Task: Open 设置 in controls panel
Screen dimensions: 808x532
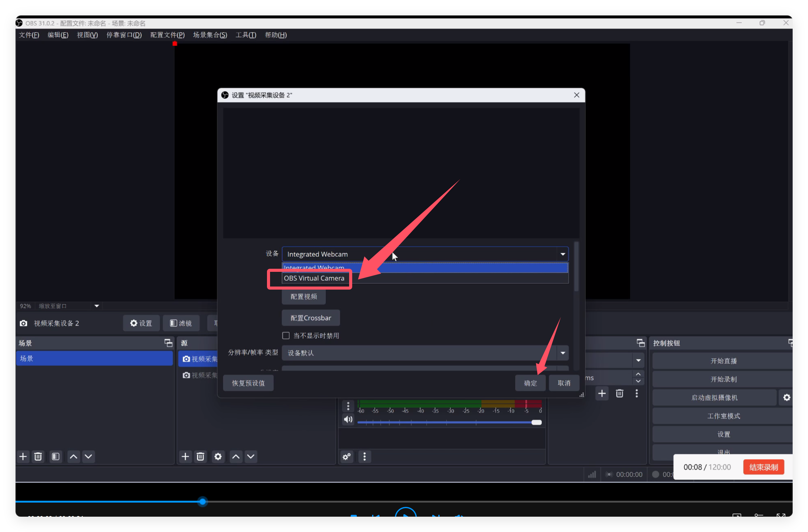Action: coord(723,434)
